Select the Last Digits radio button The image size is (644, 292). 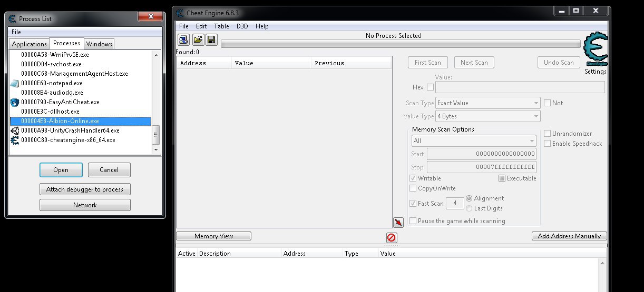point(469,208)
